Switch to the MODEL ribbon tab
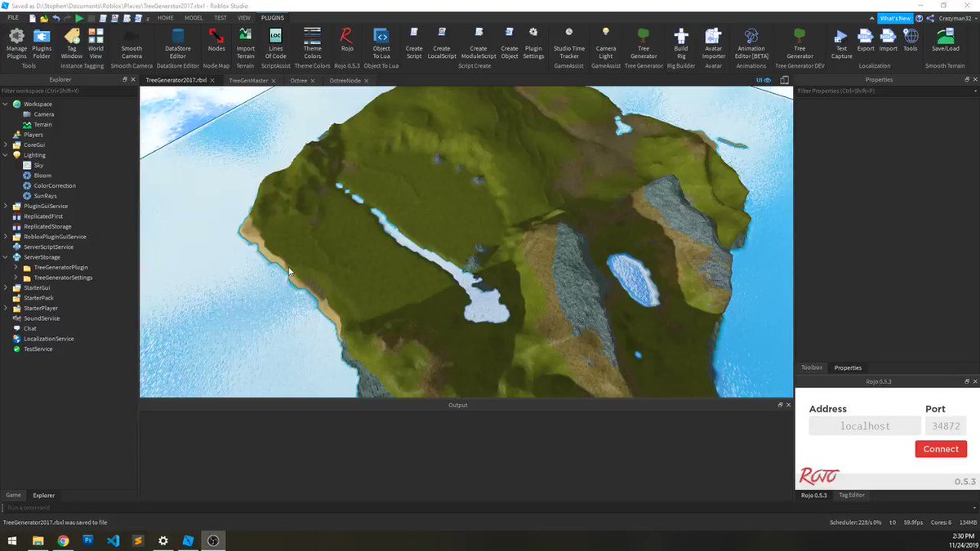The image size is (980, 551). 194,17
